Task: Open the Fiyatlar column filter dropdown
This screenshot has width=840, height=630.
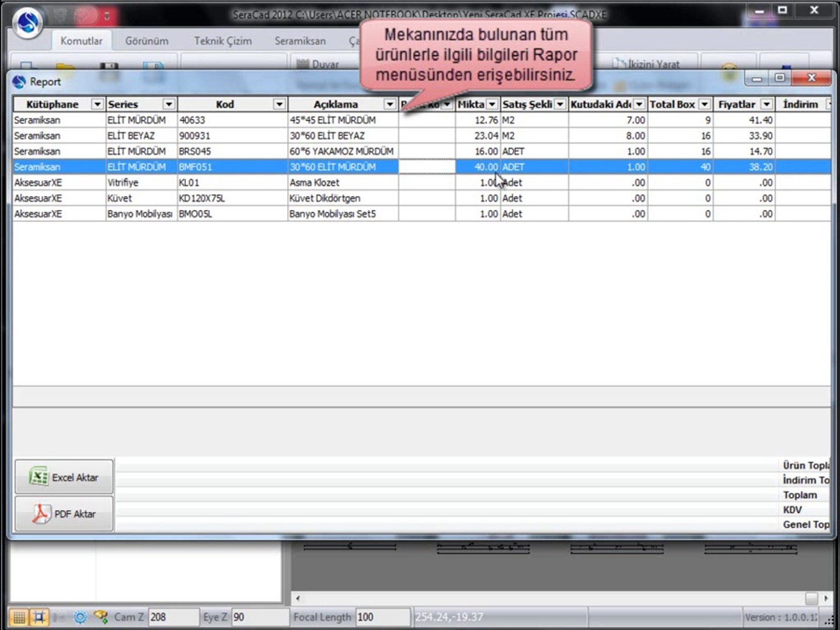Action: 767,104
